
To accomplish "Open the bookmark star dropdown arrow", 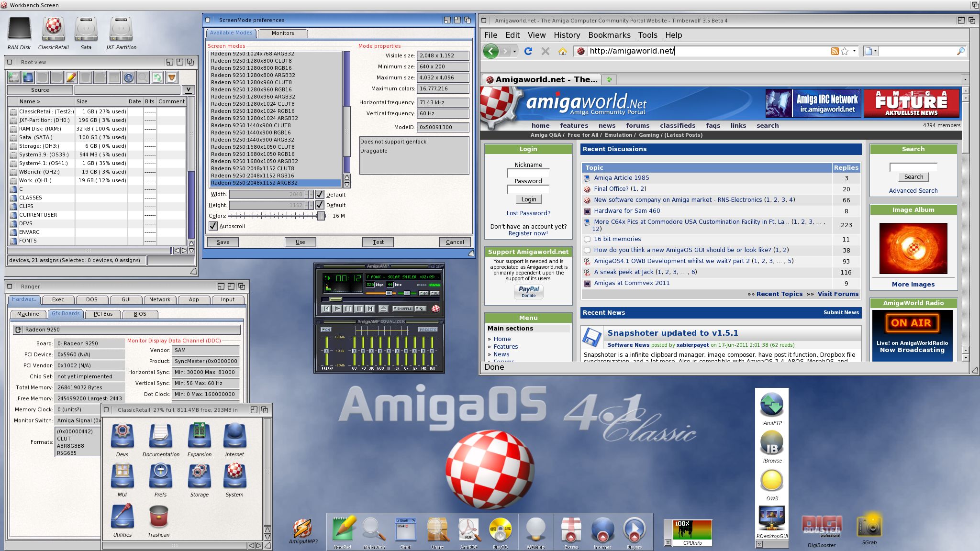I will coord(854,51).
